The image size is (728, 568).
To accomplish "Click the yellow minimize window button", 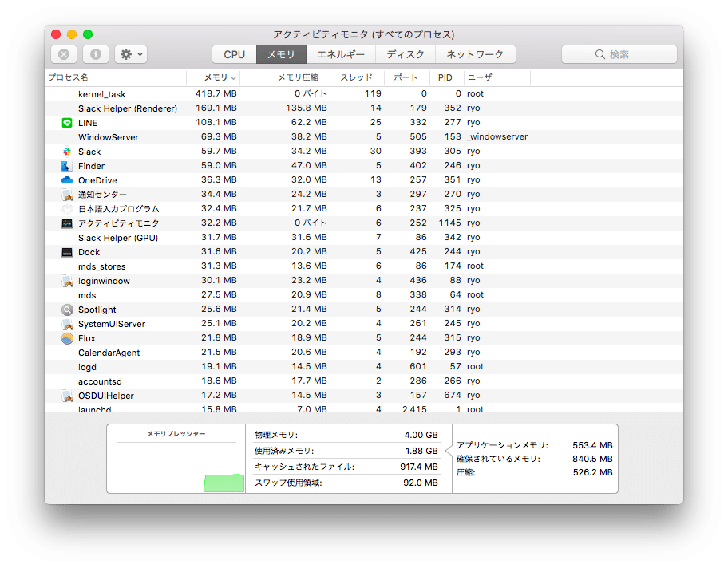I will (x=72, y=34).
